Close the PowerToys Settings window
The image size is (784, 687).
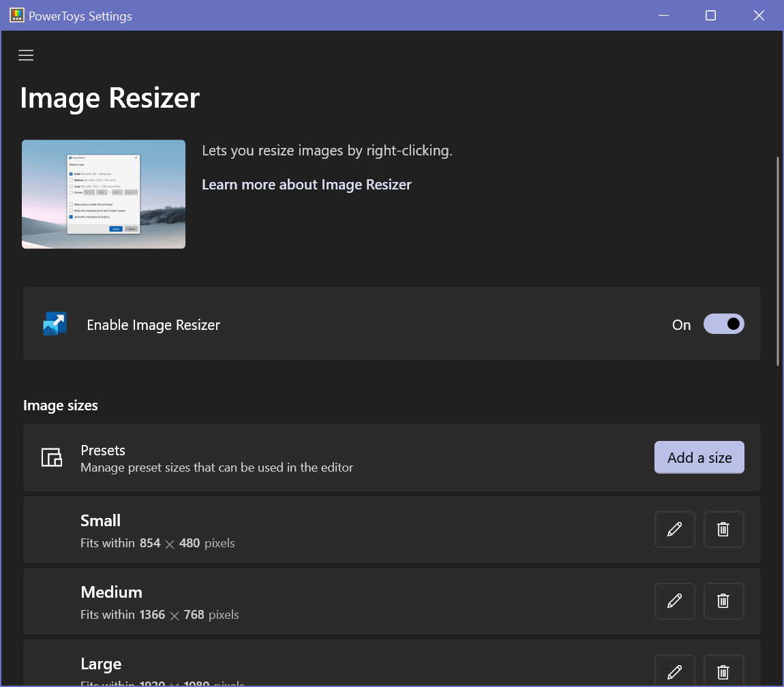759,16
